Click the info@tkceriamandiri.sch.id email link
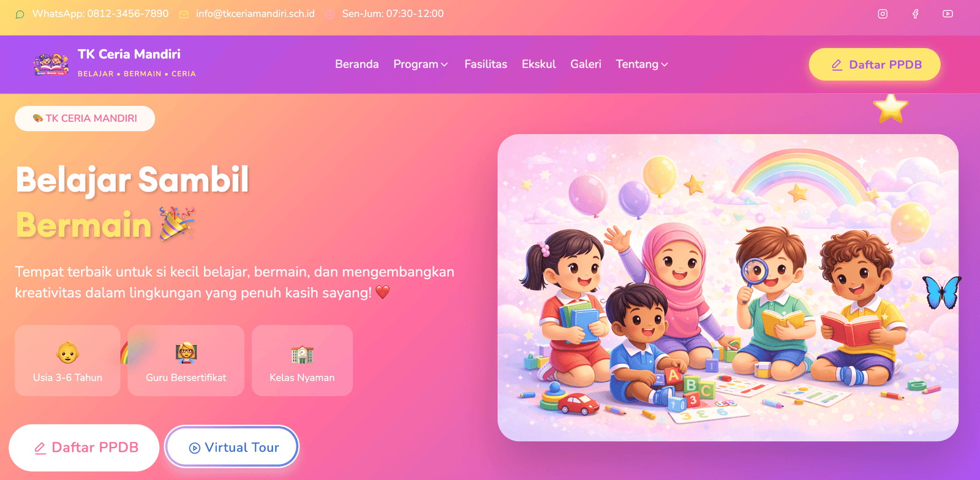 click(255, 13)
